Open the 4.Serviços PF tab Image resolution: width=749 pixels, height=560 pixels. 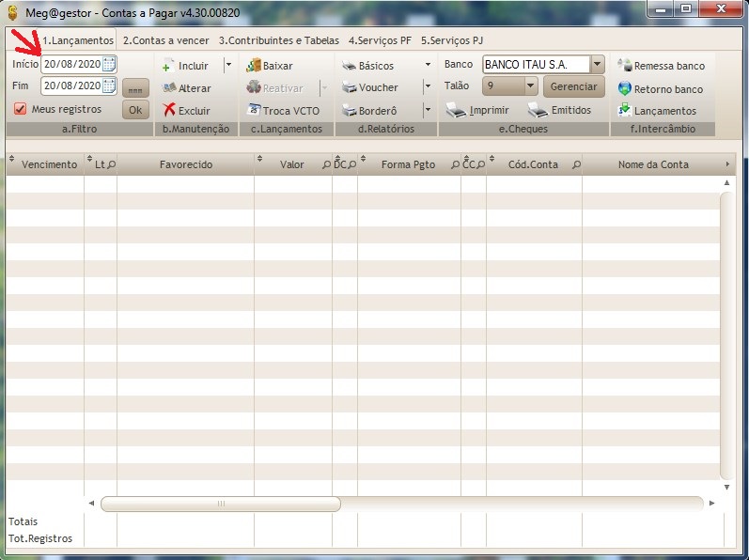point(380,40)
